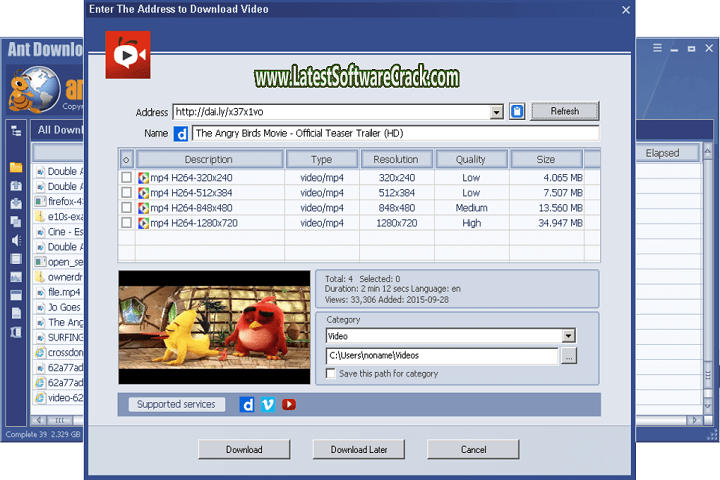Click the film strip icon in Ant sidebar

(x=16, y=259)
